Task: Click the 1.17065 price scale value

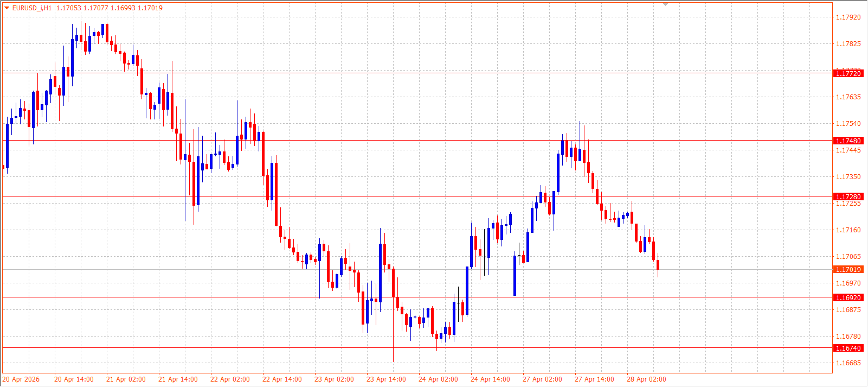Action: pos(848,257)
